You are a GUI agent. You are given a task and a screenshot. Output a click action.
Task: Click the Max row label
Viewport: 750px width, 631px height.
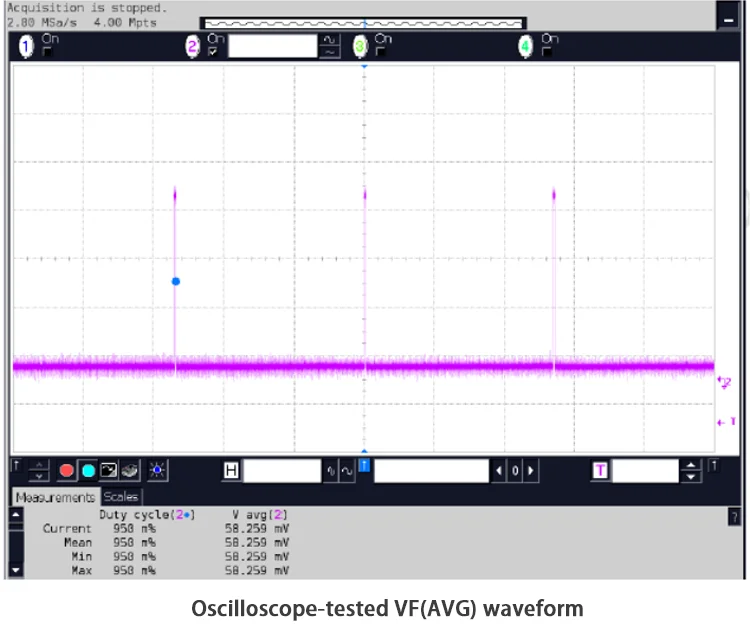tap(82, 570)
